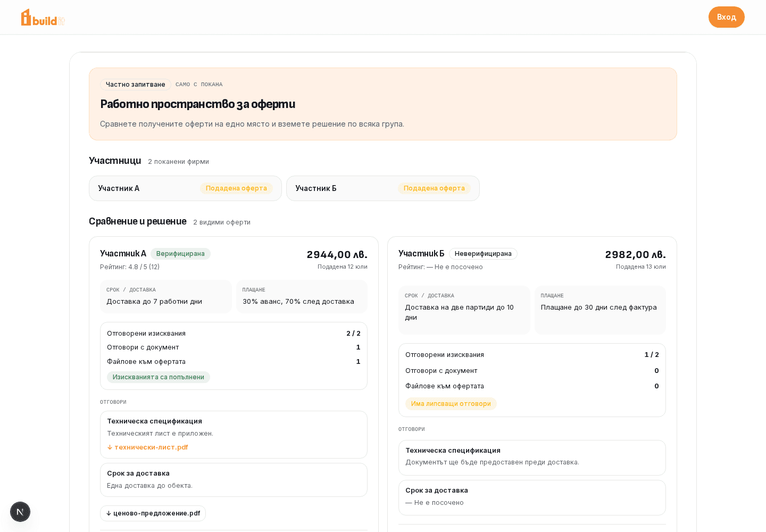Download ценово-предложение.pdf file

(153, 513)
